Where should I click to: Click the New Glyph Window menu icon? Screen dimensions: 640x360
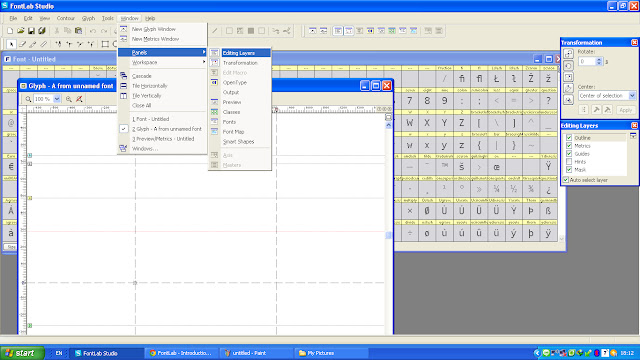[x=123, y=29]
